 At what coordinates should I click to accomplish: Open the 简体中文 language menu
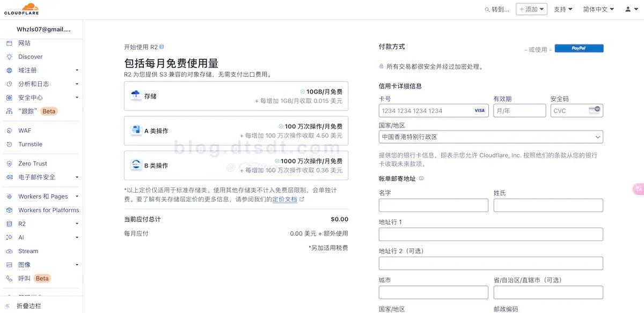pos(598,9)
